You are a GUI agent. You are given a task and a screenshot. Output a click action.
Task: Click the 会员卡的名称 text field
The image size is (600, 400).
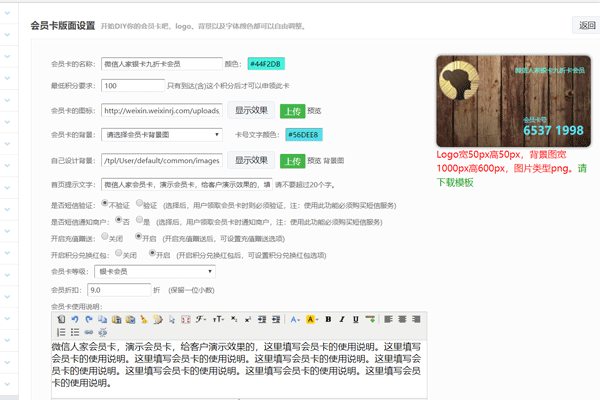(x=162, y=64)
